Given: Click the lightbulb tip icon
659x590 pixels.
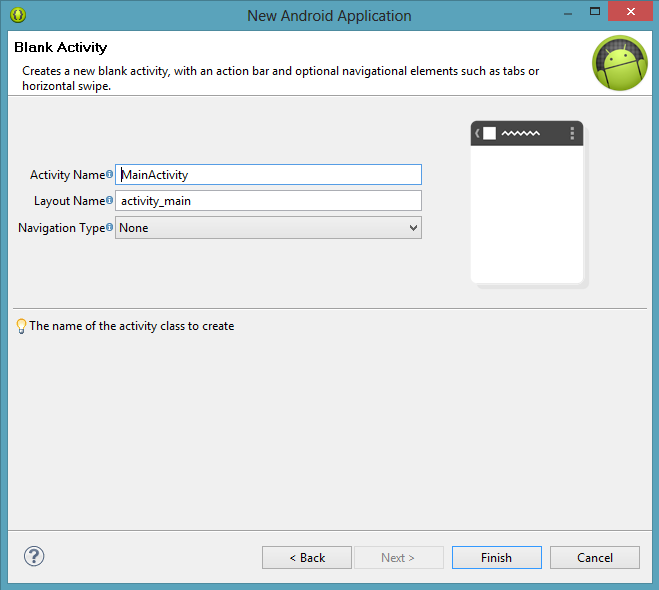Looking at the screenshot, I should pyautogui.click(x=21, y=326).
